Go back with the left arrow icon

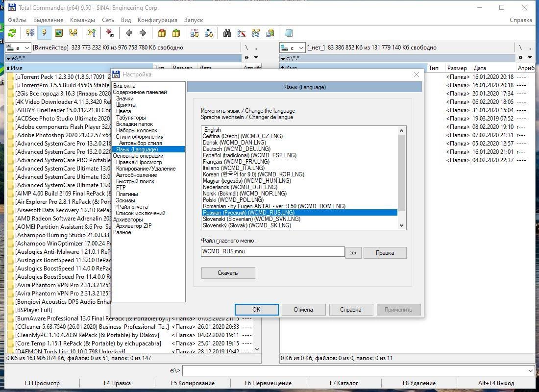click(x=129, y=33)
